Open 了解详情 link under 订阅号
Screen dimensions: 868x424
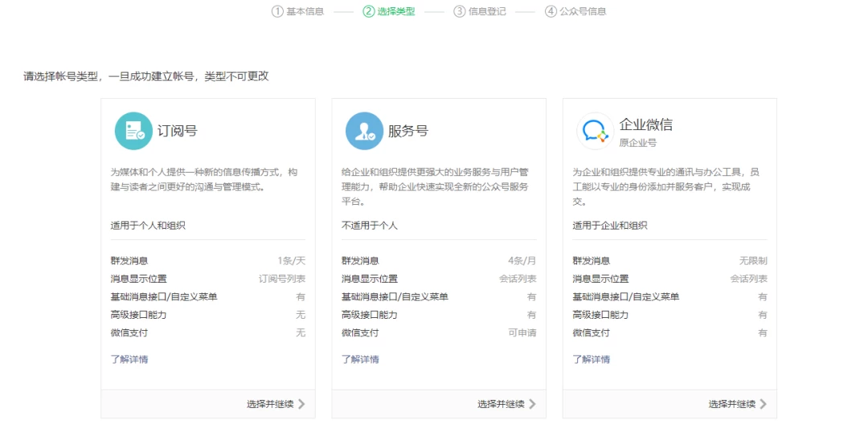tap(129, 359)
